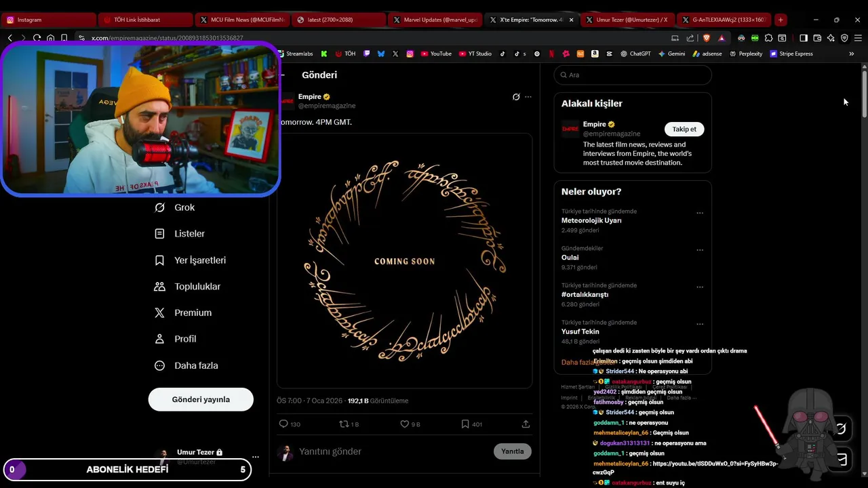Switch to TÖH Link İstihbarat tab

coord(144,20)
